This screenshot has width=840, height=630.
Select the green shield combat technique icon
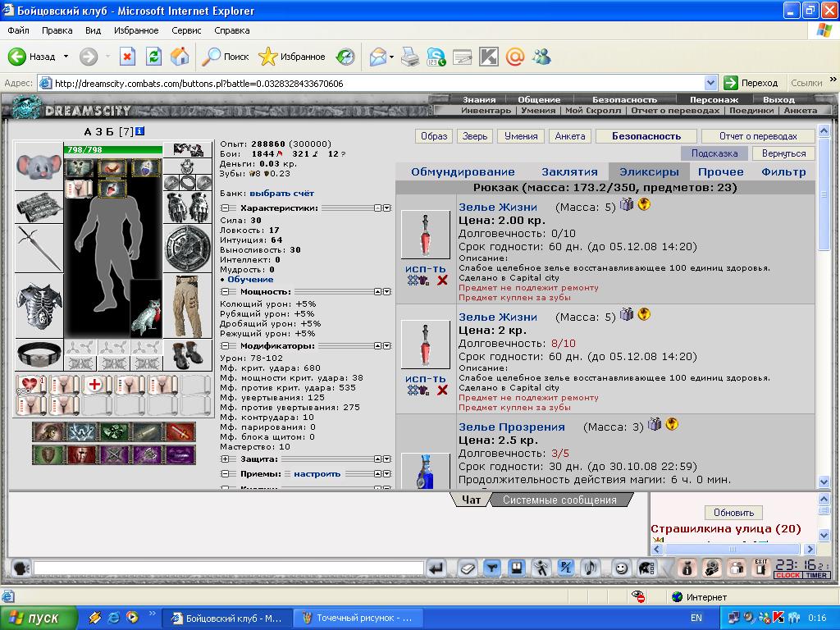47,454
